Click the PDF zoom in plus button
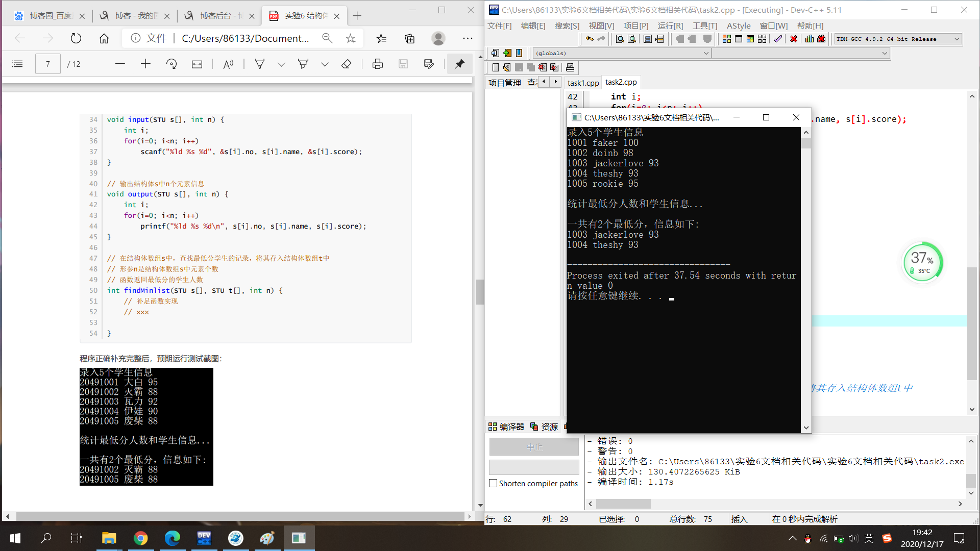 coord(145,64)
